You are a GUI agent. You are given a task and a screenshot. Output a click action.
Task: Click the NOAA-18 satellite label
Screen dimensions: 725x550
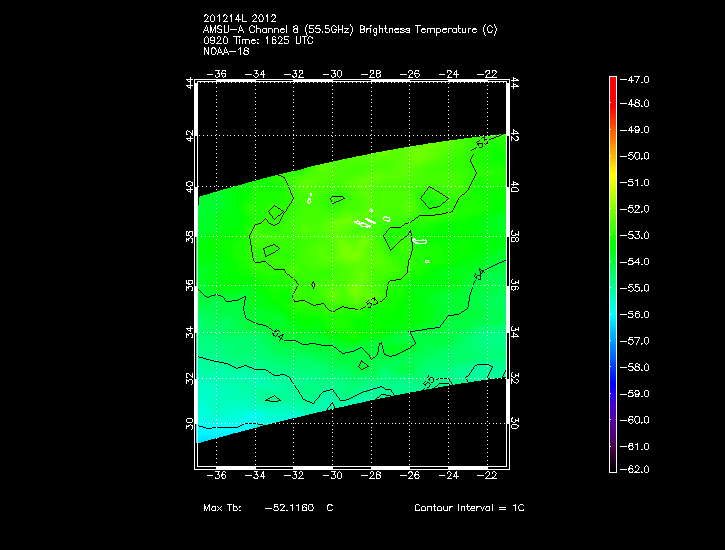point(226,50)
